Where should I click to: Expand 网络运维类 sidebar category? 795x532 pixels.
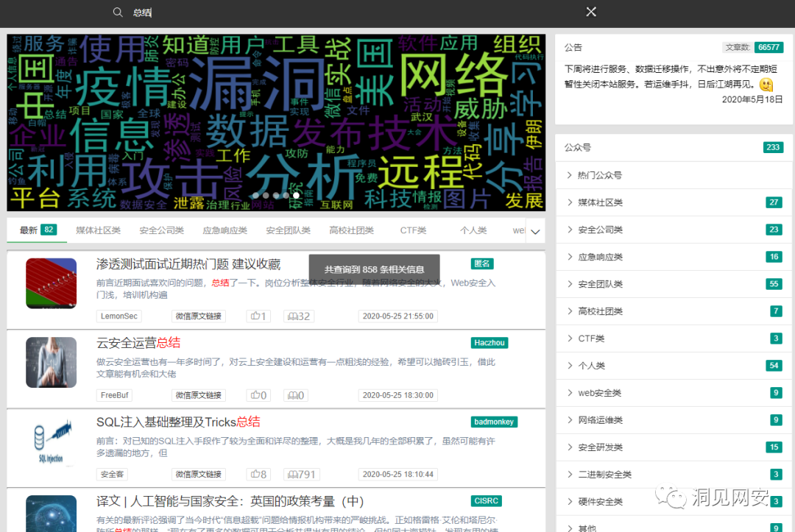pyautogui.click(x=674, y=420)
